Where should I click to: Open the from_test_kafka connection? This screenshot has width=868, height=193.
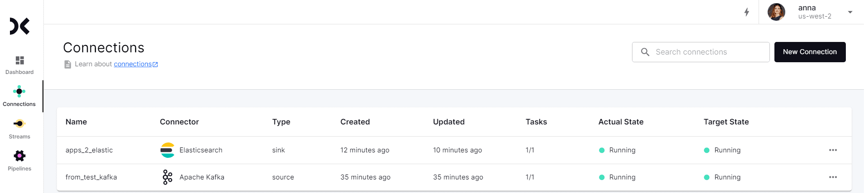pos(91,177)
